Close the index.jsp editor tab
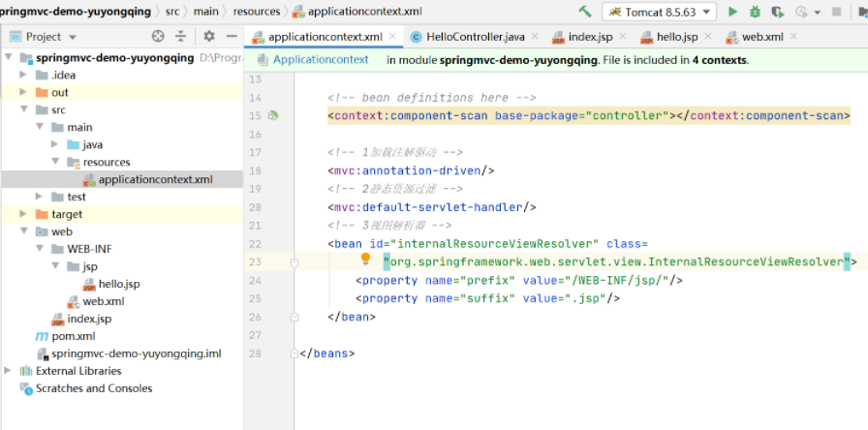 pos(621,37)
